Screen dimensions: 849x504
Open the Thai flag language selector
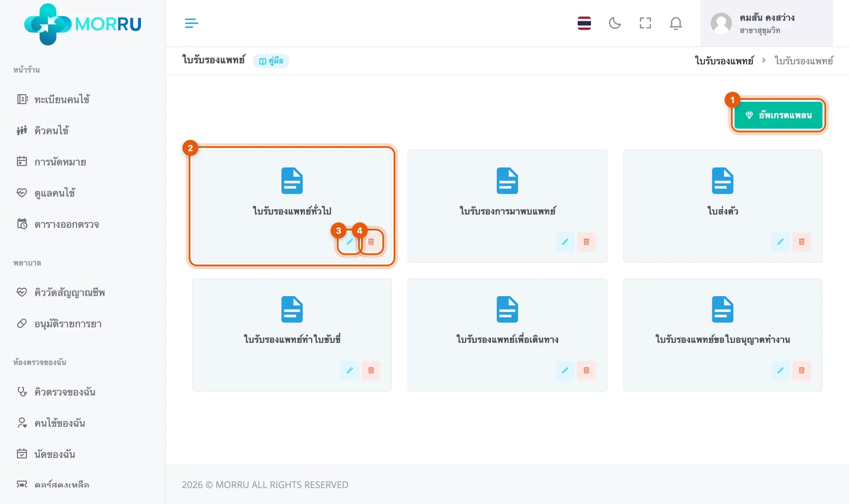click(x=584, y=23)
